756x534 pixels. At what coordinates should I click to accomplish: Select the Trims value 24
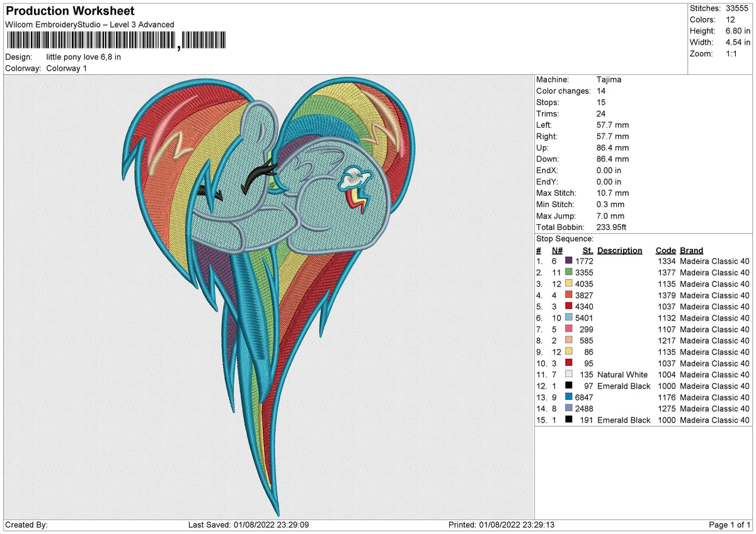click(601, 113)
